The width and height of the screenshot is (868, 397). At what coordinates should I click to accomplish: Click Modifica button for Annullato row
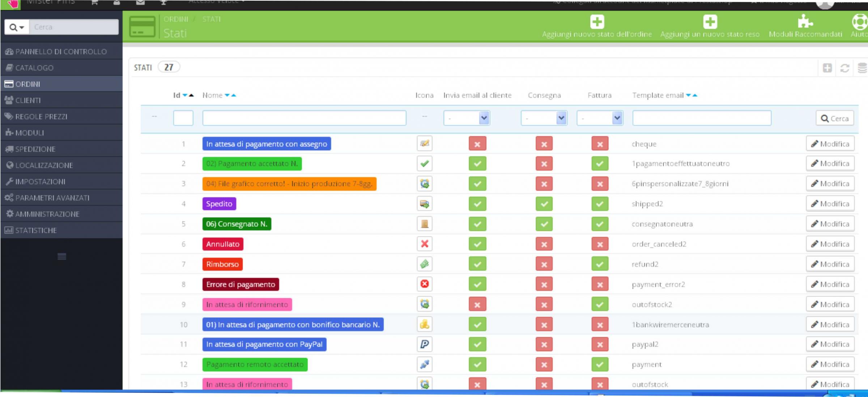[x=830, y=244]
